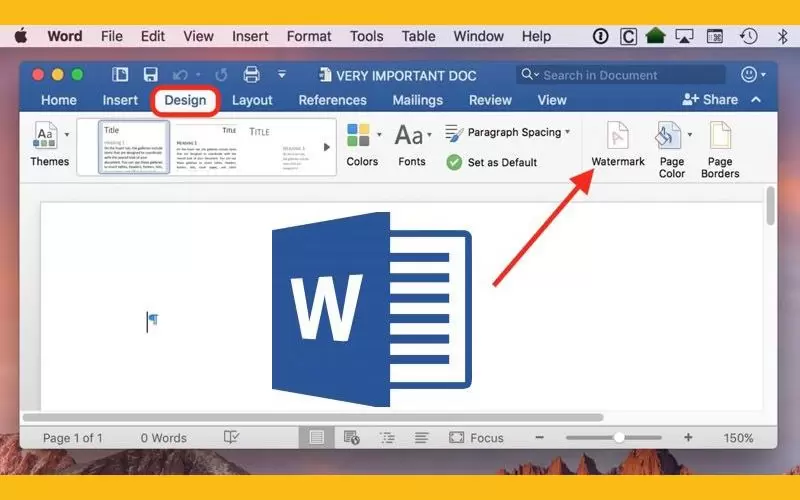Click the Set as Default checkmark button
Image resolution: width=800 pixels, height=500 pixels.
[x=492, y=162]
